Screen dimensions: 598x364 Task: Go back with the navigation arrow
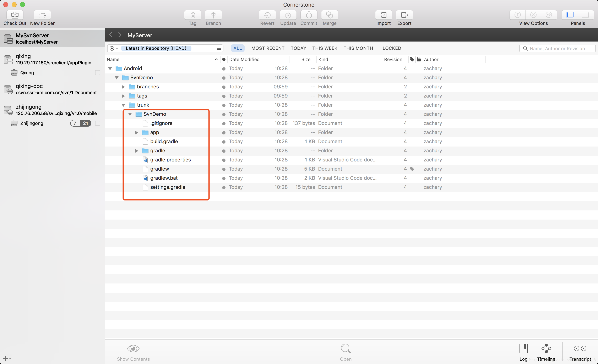pyautogui.click(x=111, y=35)
